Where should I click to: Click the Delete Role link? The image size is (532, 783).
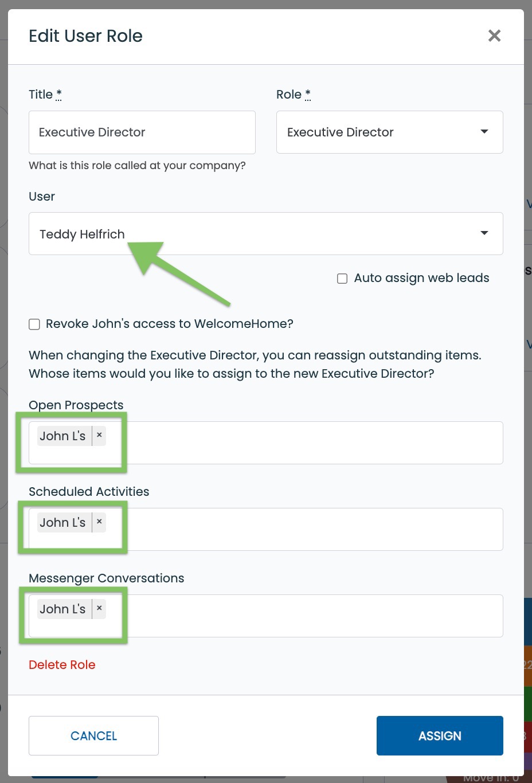tap(62, 665)
